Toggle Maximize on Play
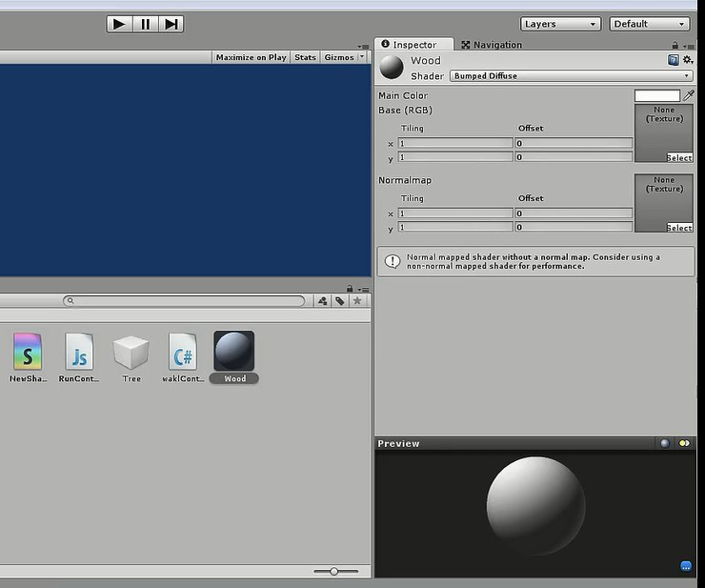The height and width of the screenshot is (588, 705). click(x=251, y=57)
